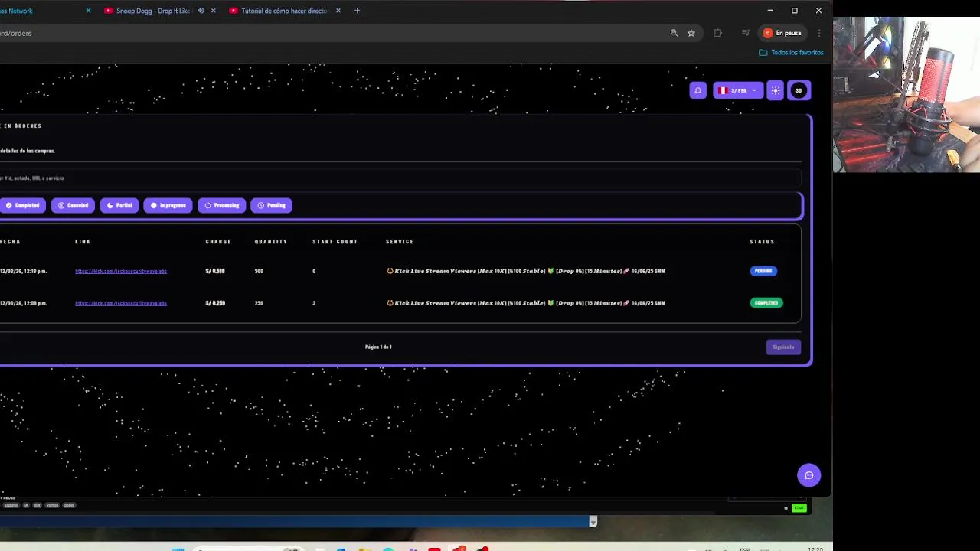Filter orders by Canceled
Viewport: 980px width, 551px height.
tap(73, 205)
